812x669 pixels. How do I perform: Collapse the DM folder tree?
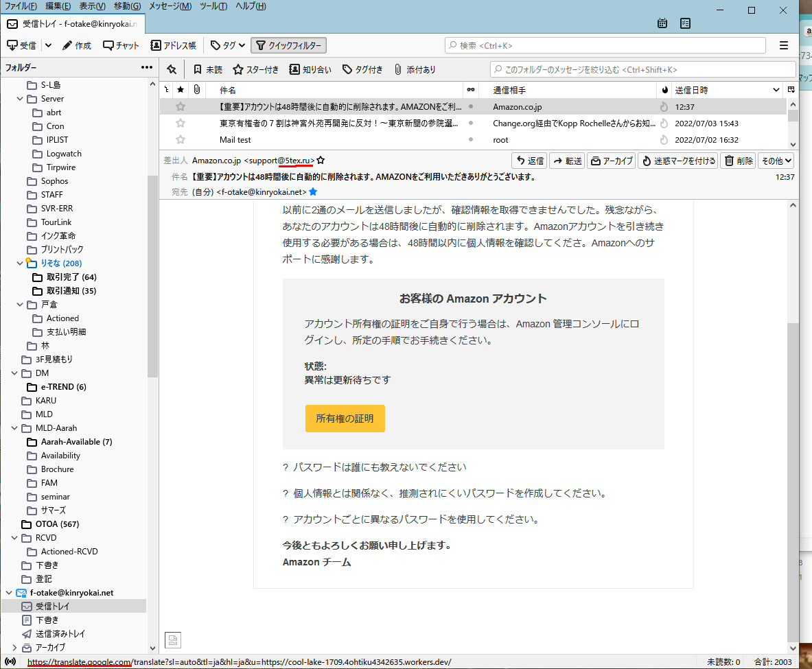tap(14, 373)
